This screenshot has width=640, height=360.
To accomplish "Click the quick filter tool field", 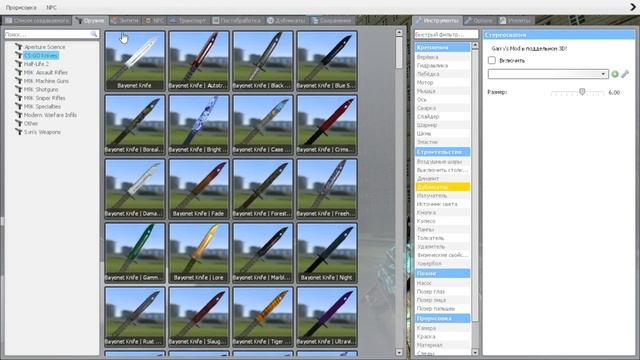I will [446, 34].
